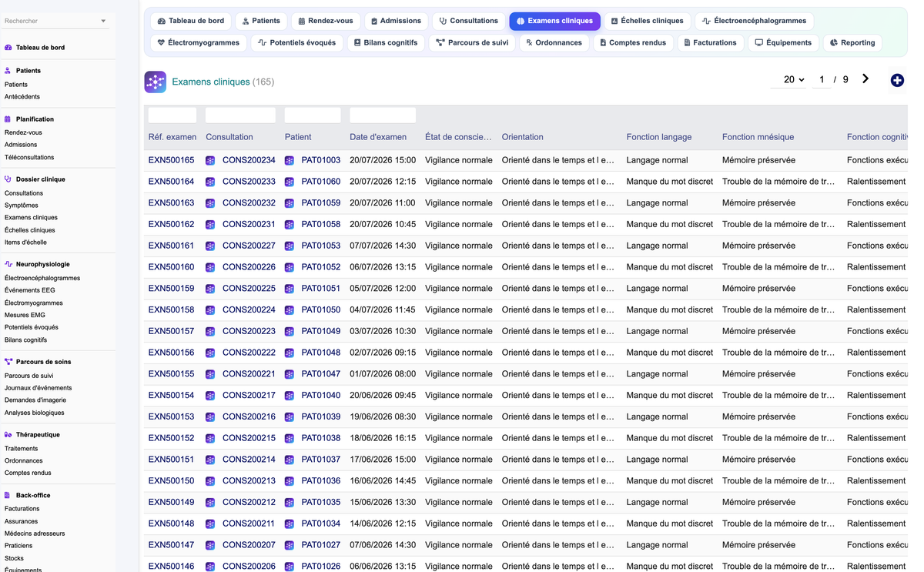Open the Potentiels évoqués tab
Image resolution: width=924 pixels, height=572 pixels.
(296, 42)
